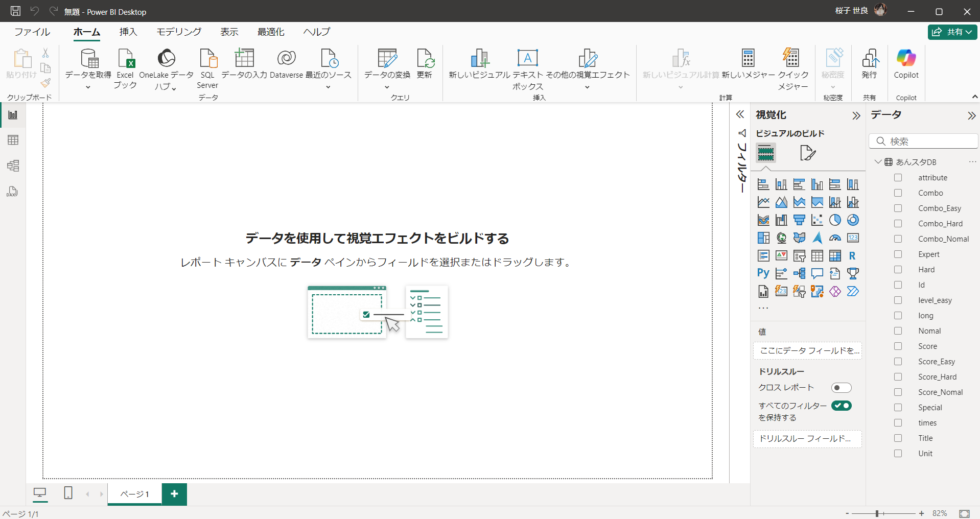980x519 pixels.
Task: Insert a 新しいビジュアル
Action: pyautogui.click(x=479, y=64)
